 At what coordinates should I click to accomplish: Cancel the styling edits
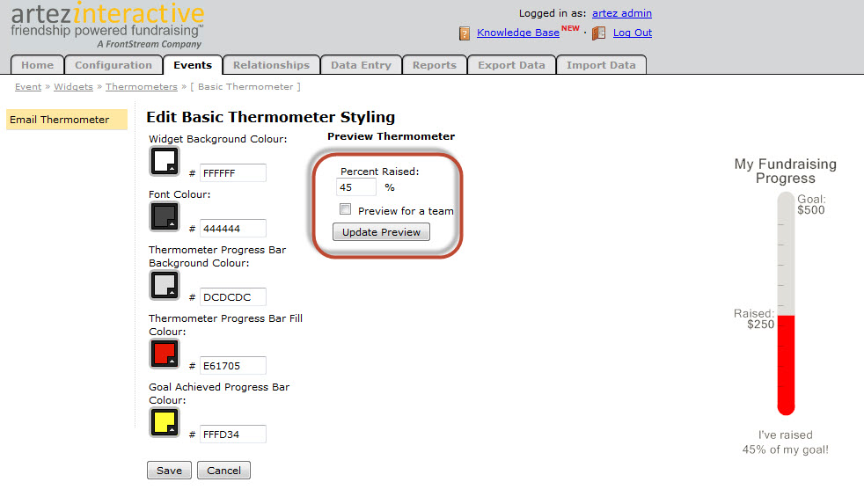coord(223,471)
